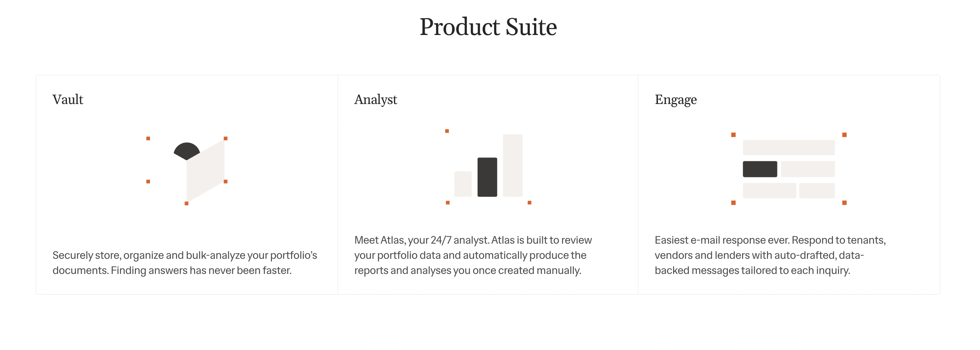Click the bottom-right small block in the Engage illustration
This screenshot has height=350, width=980.
click(817, 190)
